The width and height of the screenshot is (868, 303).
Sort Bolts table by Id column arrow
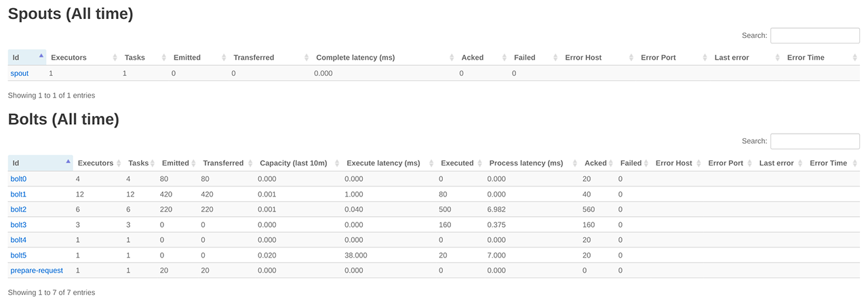click(68, 162)
